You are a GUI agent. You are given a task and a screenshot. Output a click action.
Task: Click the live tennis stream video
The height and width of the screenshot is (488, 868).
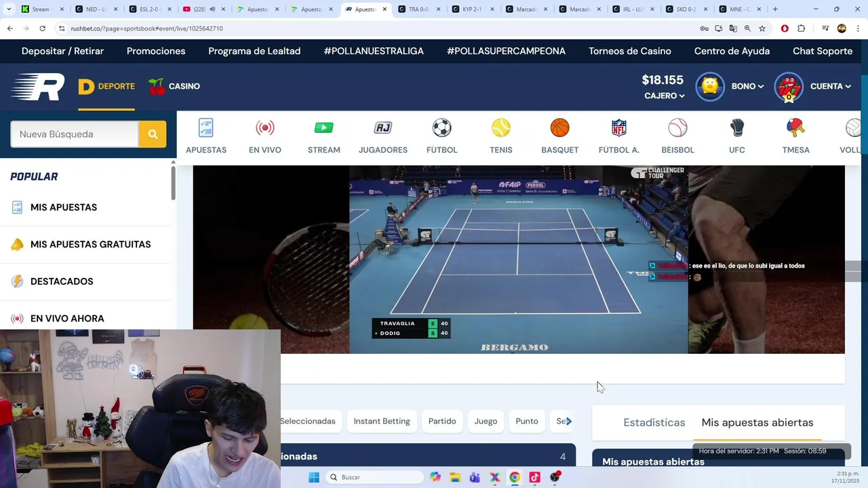[x=519, y=260]
